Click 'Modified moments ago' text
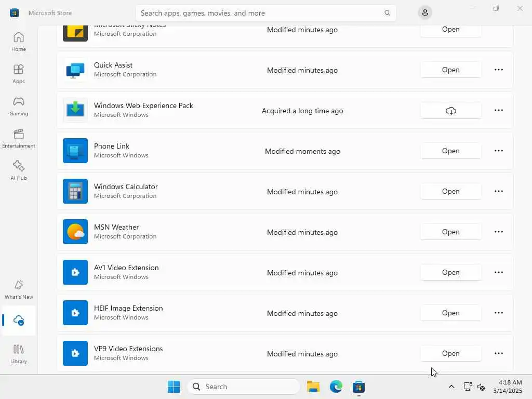The height and width of the screenshot is (399, 532). [302, 151]
